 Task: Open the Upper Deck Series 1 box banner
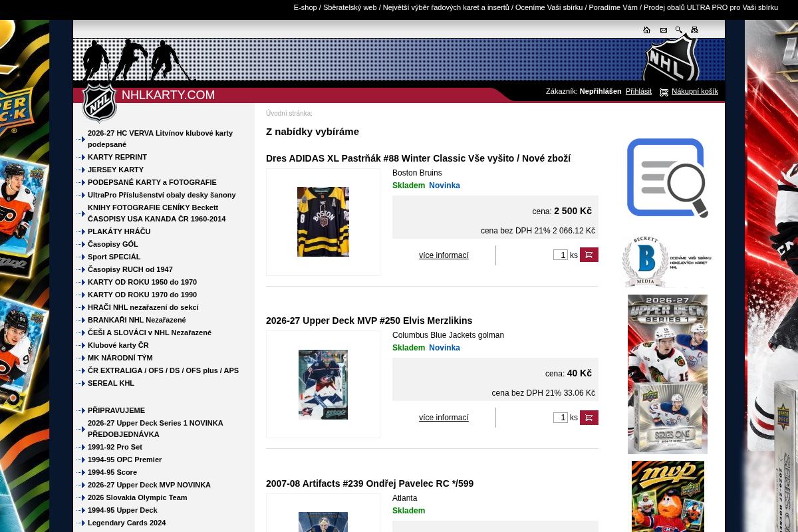coord(668,374)
